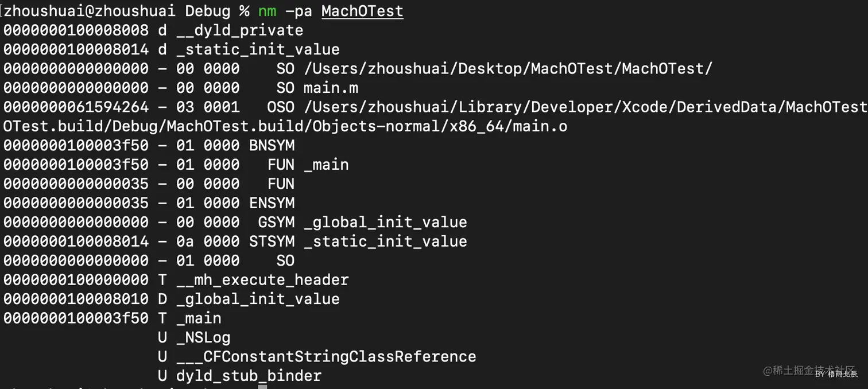
Task: Click the OSO symbol type label
Action: click(x=281, y=107)
